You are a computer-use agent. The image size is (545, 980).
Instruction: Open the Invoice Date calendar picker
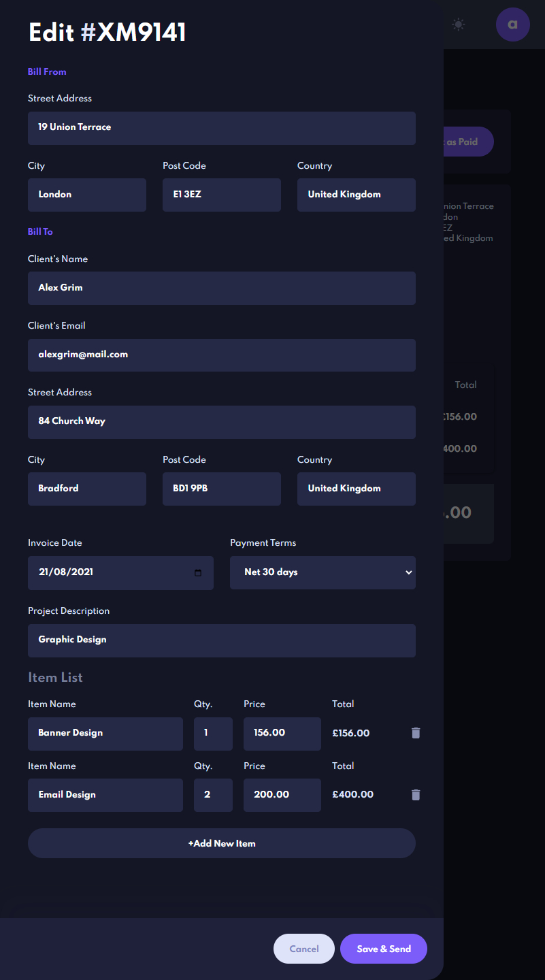(x=198, y=572)
